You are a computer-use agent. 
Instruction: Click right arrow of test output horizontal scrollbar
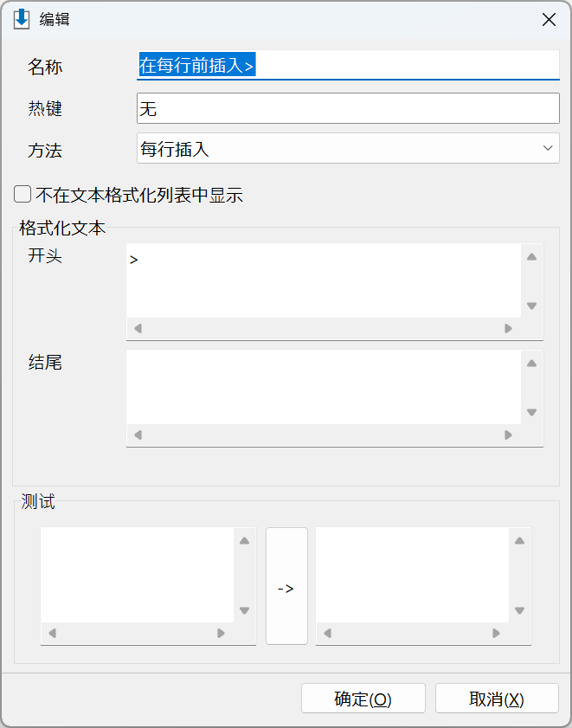click(497, 634)
